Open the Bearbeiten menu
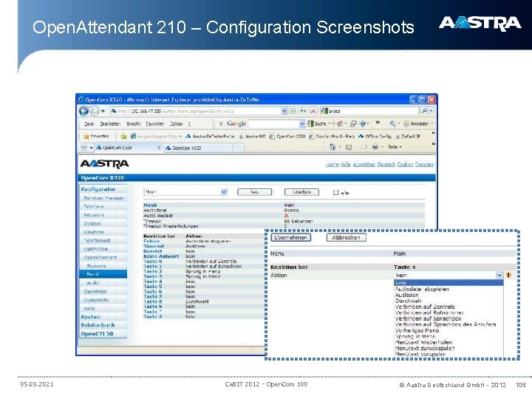 tap(110, 124)
